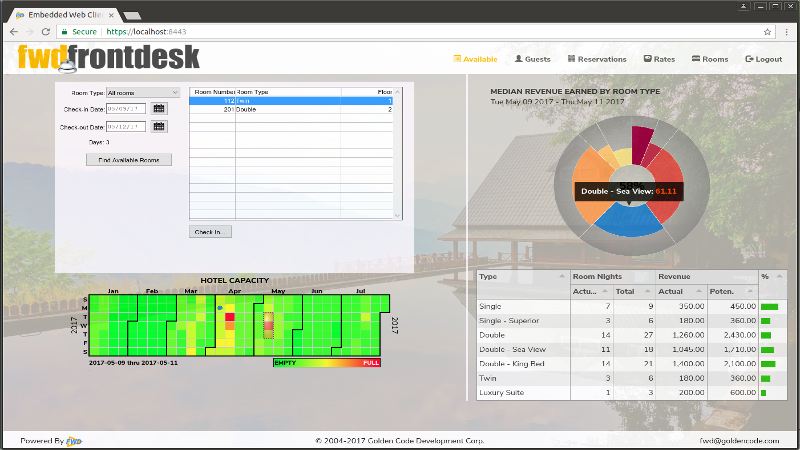
Task: Open the Check-in Date calendar picker
Action: 159,108
